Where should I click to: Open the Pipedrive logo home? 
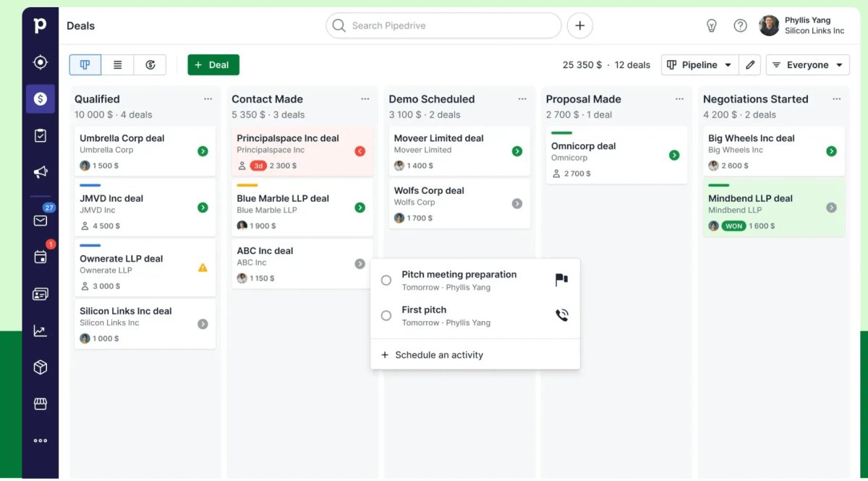click(x=40, y=25)
